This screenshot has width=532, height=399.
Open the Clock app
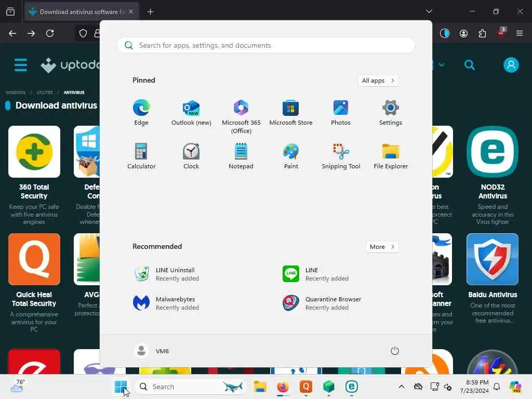191,156
